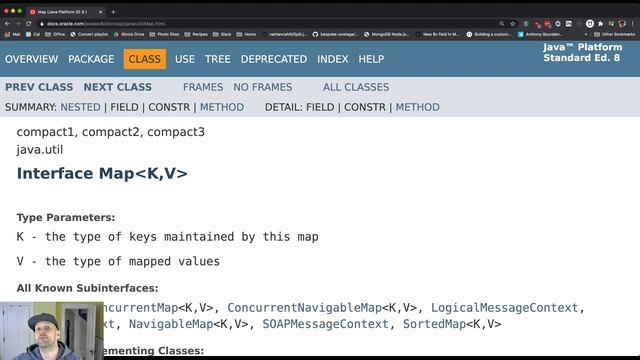This screenshot has height=360, width=640.
Task: Expand the Other Bookmarks folder
Action: [615, 34]
